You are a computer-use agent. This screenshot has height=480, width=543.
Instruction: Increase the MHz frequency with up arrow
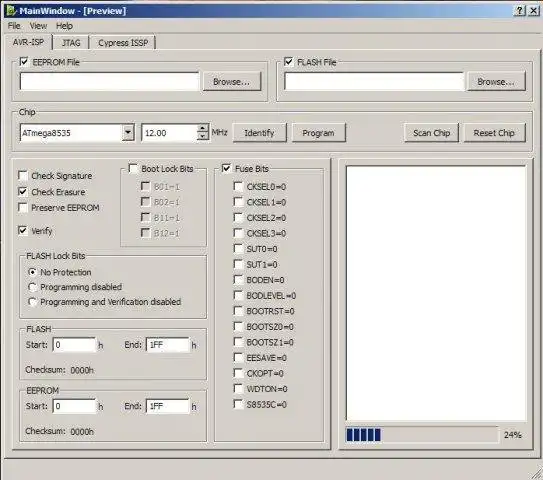pyautogui.click(x=203, y=128)
